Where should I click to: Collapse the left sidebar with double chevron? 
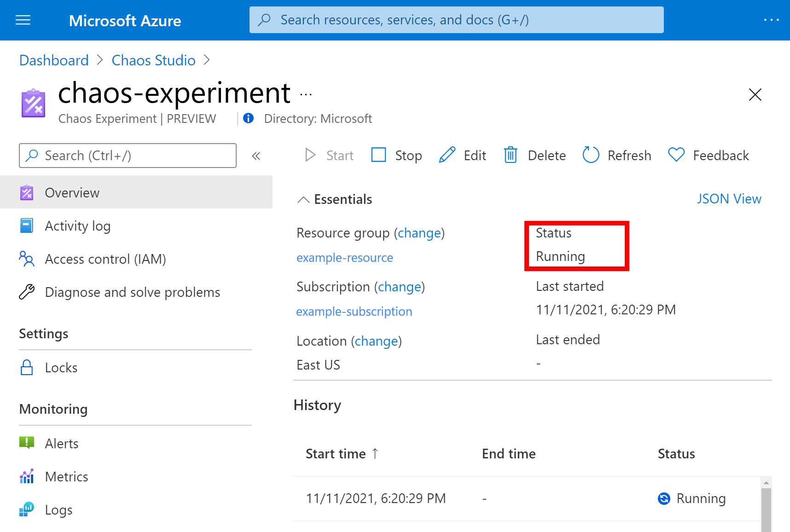click(256, 156)
